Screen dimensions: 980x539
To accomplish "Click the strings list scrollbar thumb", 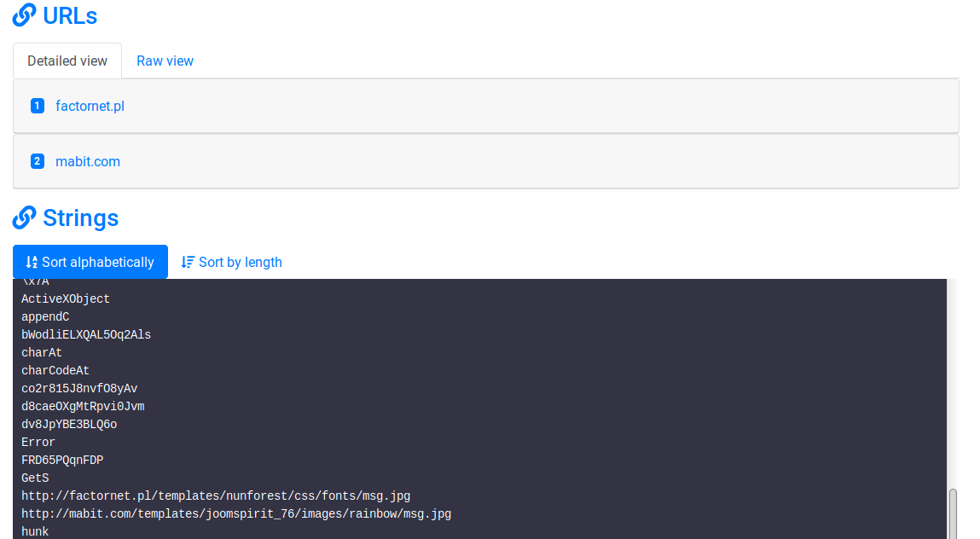I will [x=953, y=514].
